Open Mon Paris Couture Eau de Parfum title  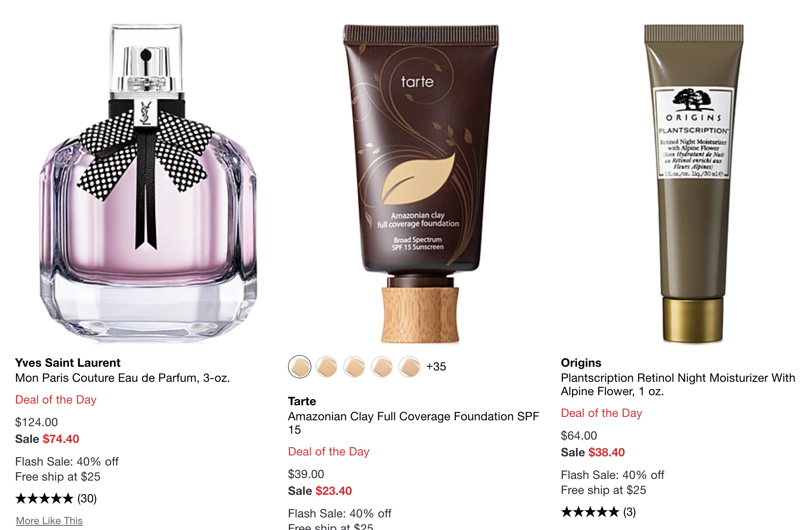(x=123, y=378)
